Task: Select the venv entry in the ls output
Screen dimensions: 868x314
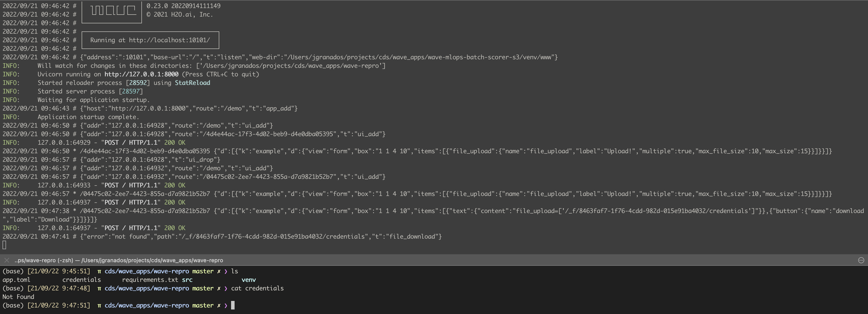Action: coord(249,280)
